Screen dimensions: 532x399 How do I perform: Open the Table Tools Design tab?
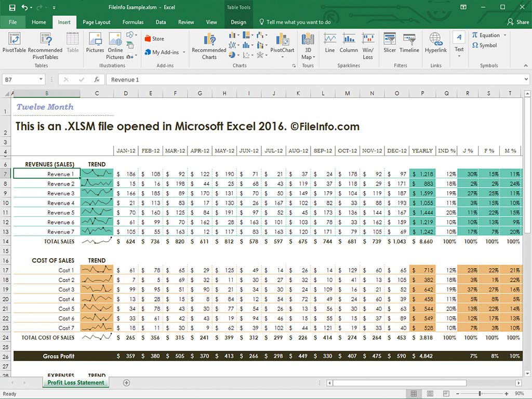pyautogui.click(x=238, y=22)
